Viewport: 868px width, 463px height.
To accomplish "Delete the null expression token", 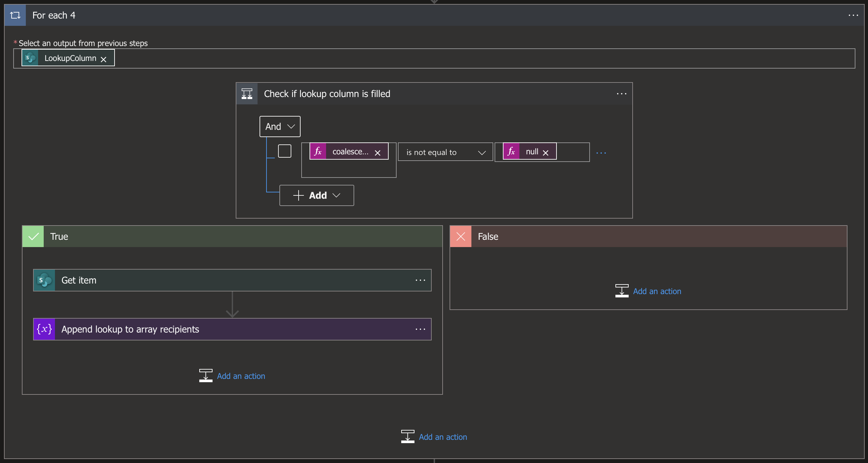I will click(546, 153).
